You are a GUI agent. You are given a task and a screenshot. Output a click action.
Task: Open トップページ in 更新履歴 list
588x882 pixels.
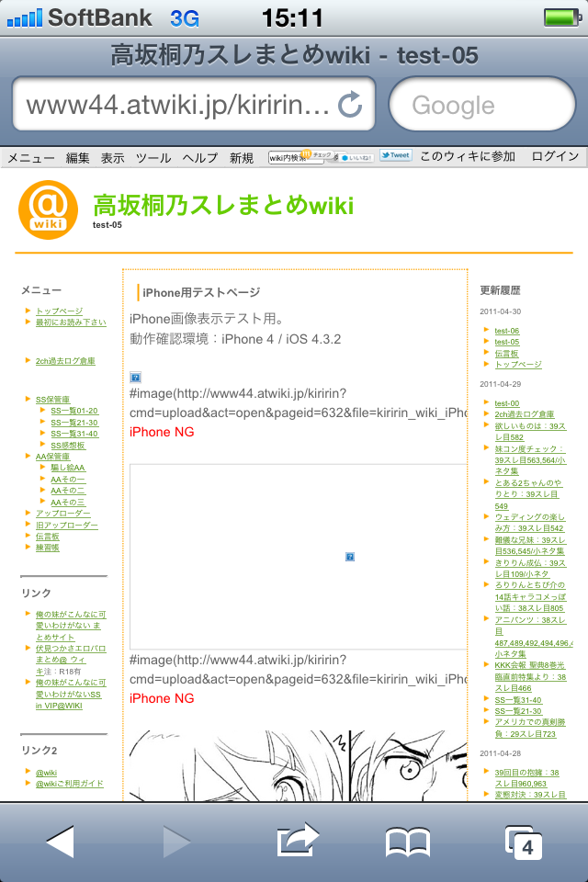click(518, 365)
